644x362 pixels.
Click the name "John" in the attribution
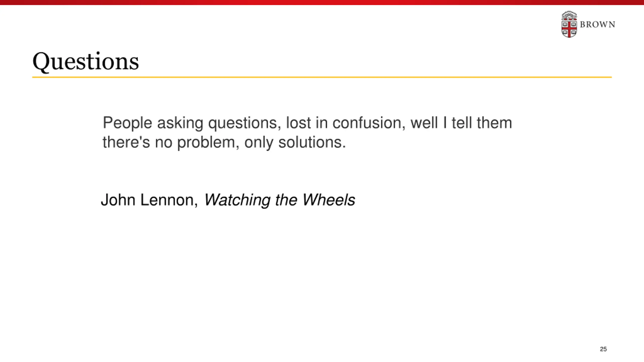(118, 200)
